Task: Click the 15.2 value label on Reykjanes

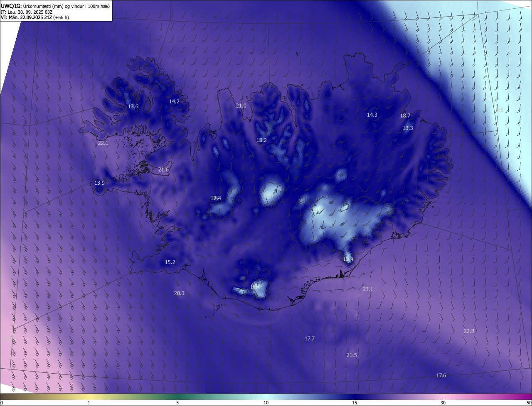Action: pyautogui.click(x=170, y=262)
